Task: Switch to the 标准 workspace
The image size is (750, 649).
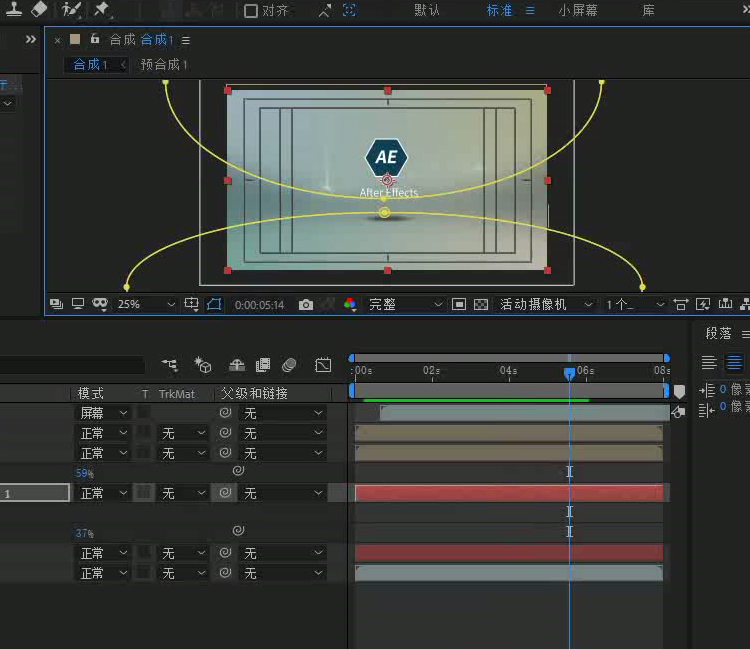Action: (x=499, y=10)
